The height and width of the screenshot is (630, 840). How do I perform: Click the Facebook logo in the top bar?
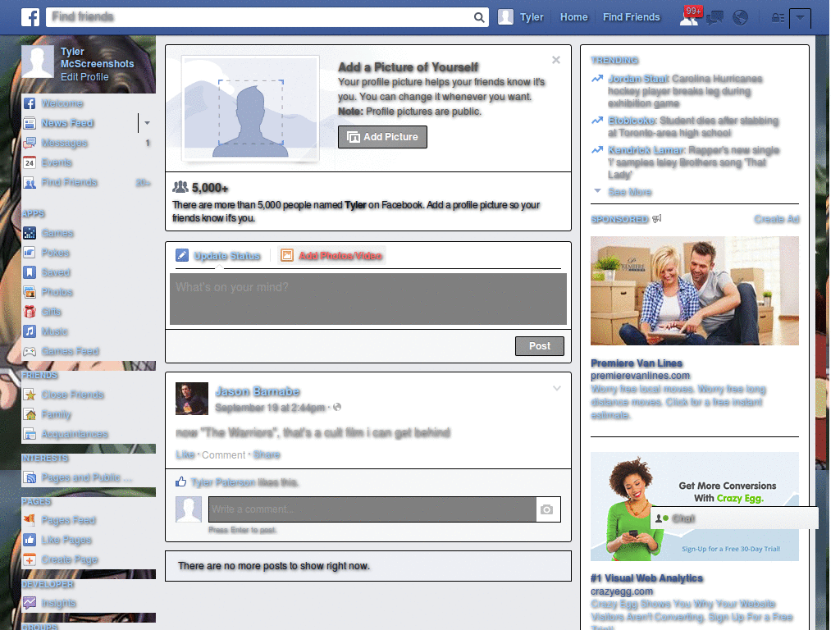point(30,17)
